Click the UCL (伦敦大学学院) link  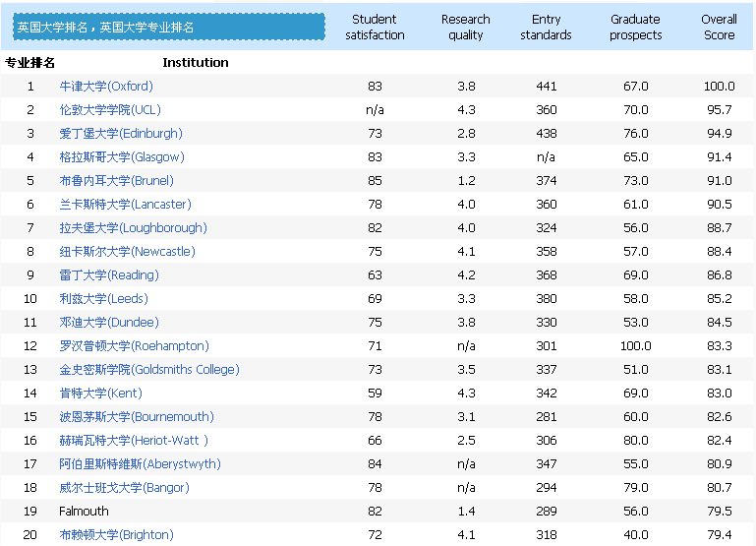109,110
